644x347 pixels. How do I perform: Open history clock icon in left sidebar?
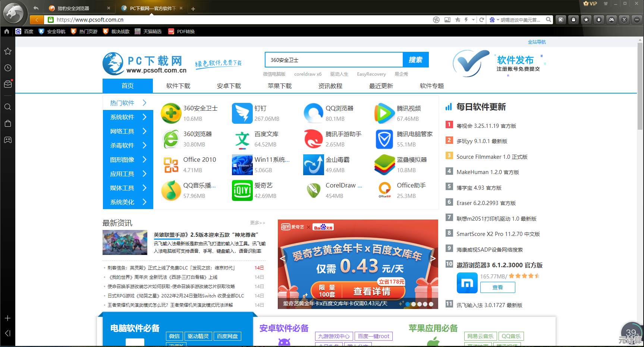point(7,68)
